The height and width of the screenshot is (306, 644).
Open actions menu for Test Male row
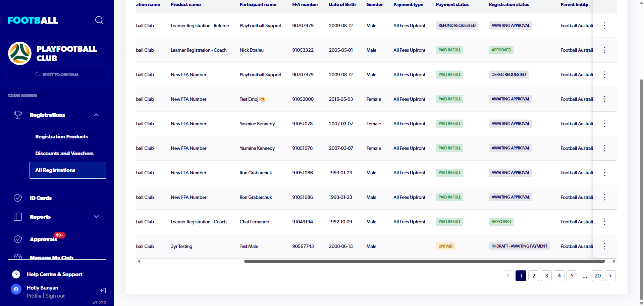point(605,246)
